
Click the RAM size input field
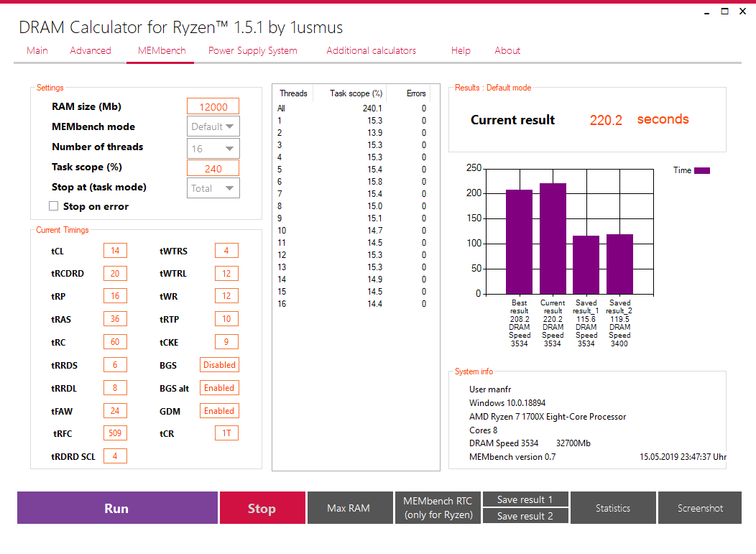click(x=213, y=106)
